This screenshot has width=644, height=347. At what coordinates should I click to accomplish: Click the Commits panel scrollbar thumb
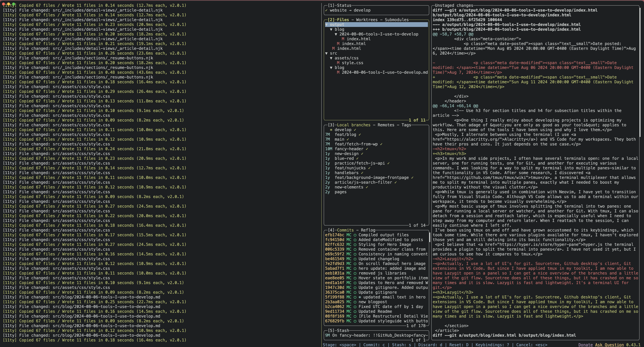click(430, 237)
